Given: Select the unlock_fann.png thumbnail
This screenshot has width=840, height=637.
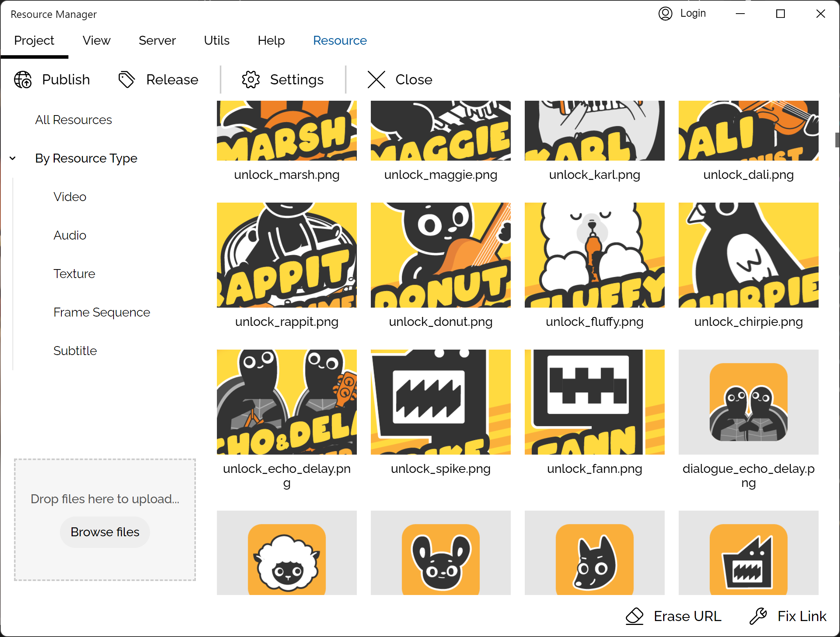Looking at the screenshot, I should (x=595, y=402).
